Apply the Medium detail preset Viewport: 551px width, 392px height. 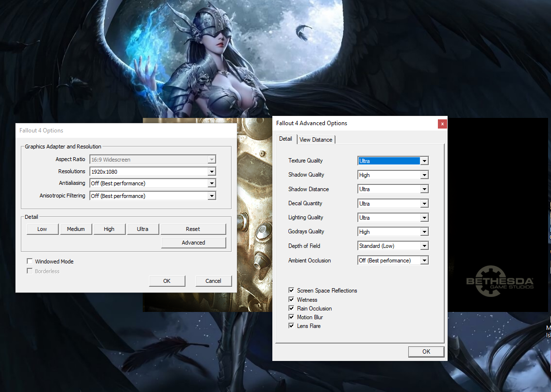pyautogui.click(x=76, y=229)
